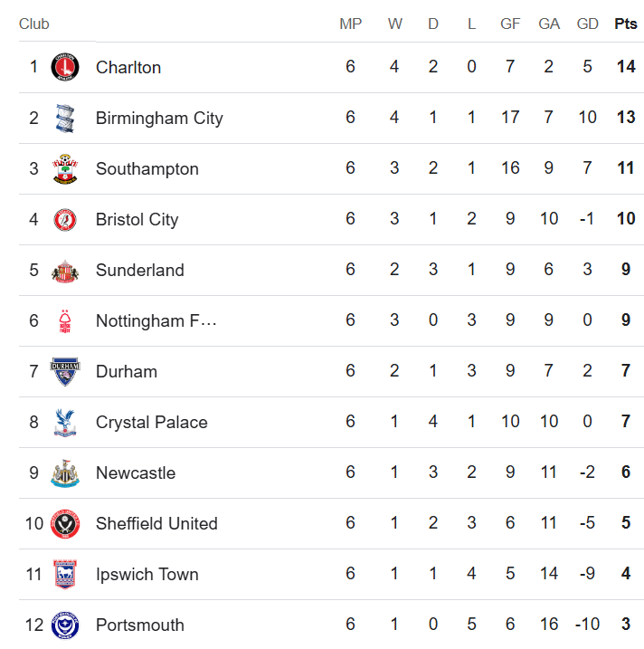Click the Nottingham Forest tree logo

coord(65,321)
